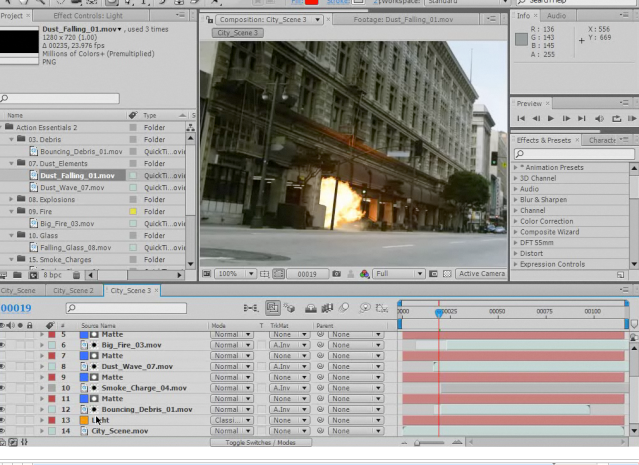The image size is (639, 465).
Task: Jump to first frame in Preview panel
Action: click(x=521, y=118)
